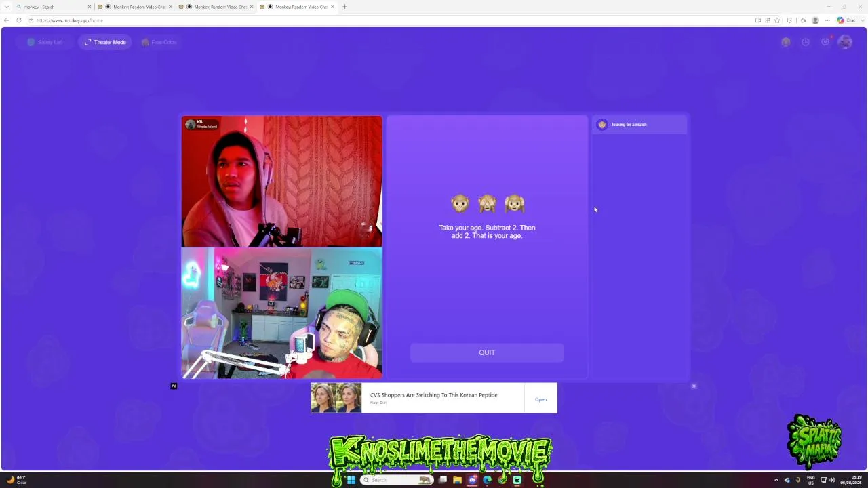Screen dimensions: 868x488
Task: Expand the browser tab search dropdown
Action: point(6,7)
